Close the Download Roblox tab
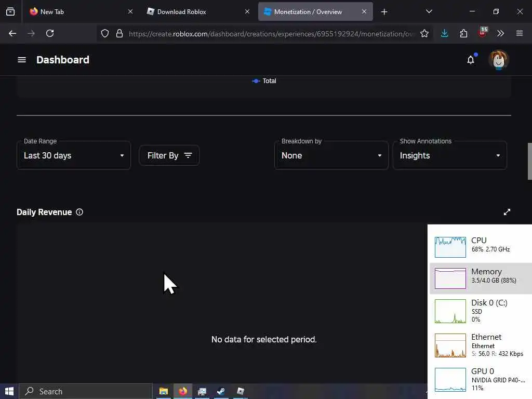532x399 pixels. tap(247, 11)
